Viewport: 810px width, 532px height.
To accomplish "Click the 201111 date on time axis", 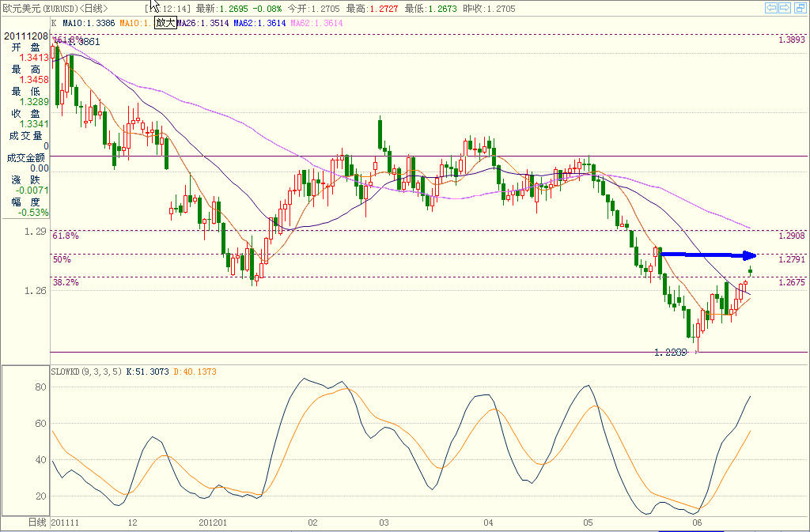I will coord(65,523).
